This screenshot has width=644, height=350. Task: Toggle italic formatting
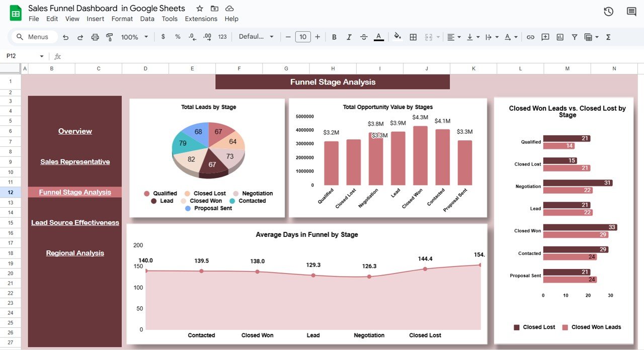point(349,37)
